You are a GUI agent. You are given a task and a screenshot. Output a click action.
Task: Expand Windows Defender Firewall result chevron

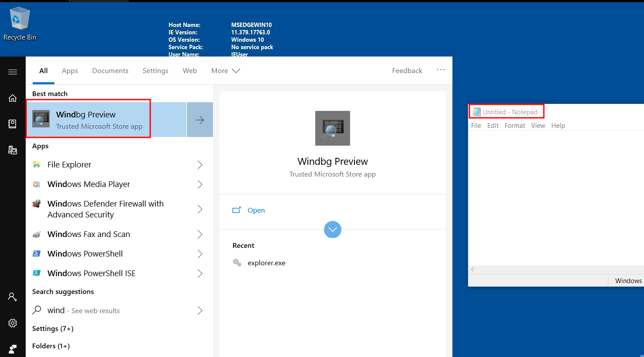[200, 209]
